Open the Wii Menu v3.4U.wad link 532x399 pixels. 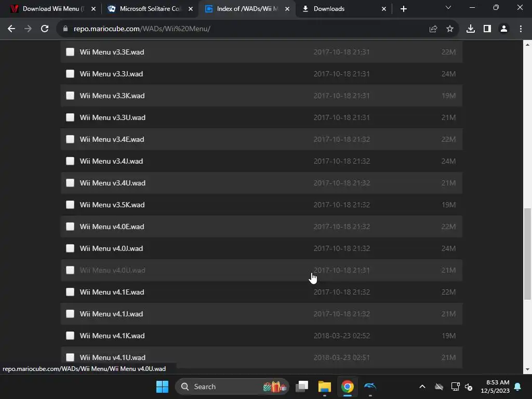(113, 183)
